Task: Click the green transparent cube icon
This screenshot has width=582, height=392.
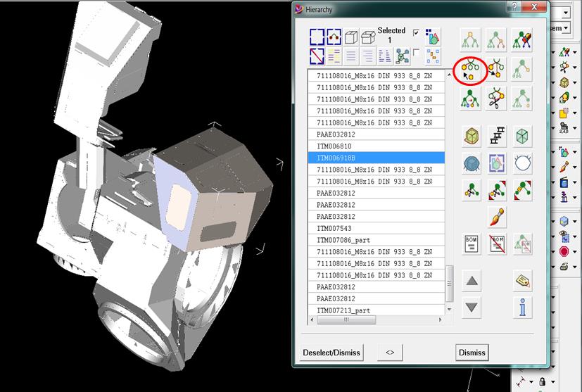Action: pyautogui.click(x=522, y=136)
